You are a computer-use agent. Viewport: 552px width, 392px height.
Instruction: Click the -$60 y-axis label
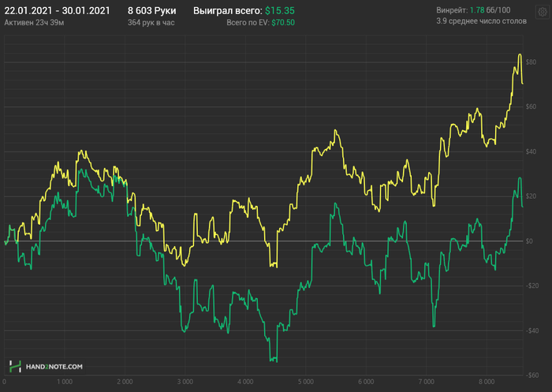point(532,375)
